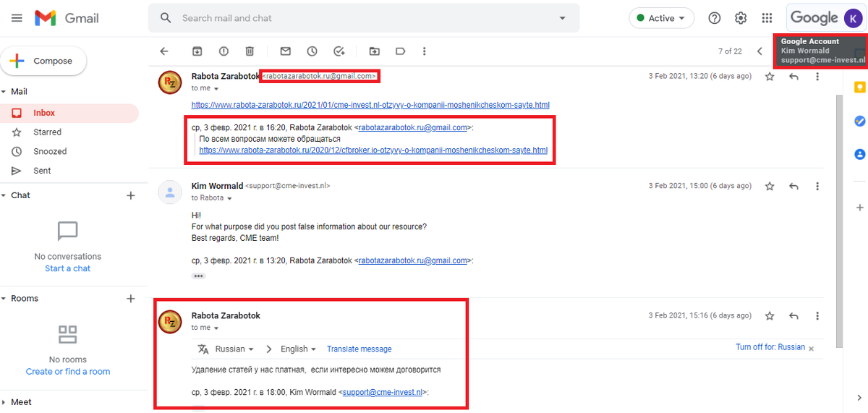
Task: Mark conversation as unread
Action: click(x=286, y=51)
